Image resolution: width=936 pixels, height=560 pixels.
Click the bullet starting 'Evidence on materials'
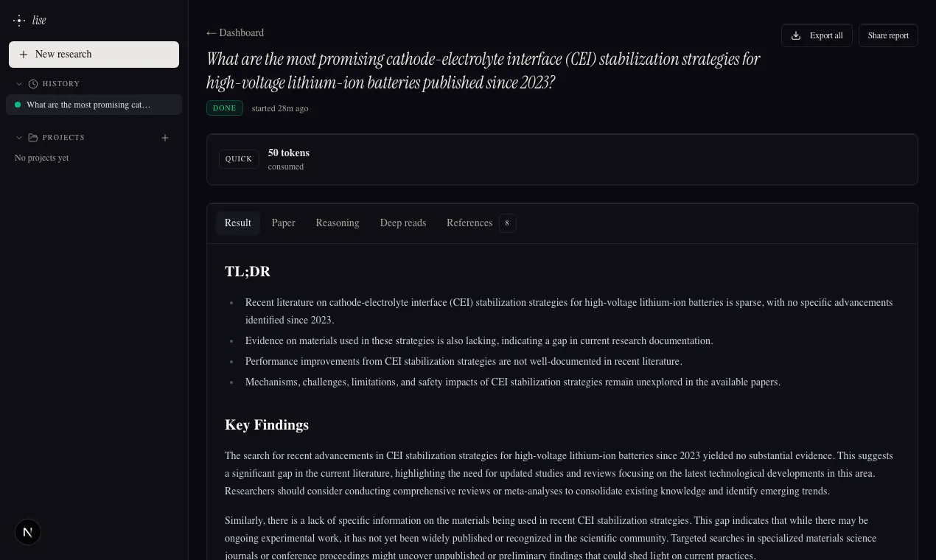479,341
